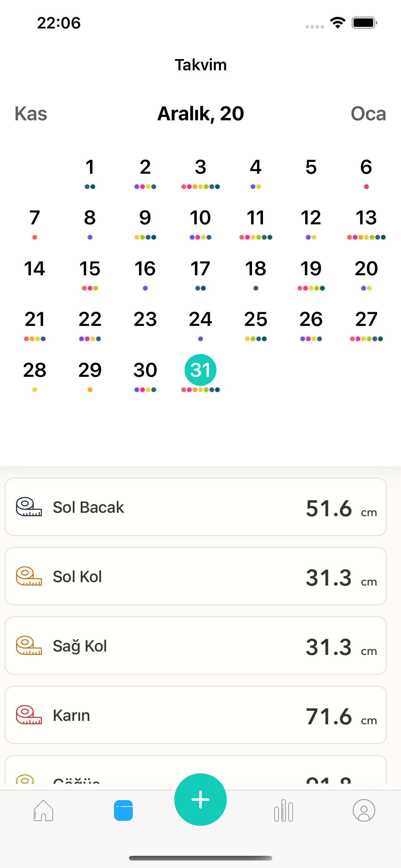Open the profile tab icon
Image resolution: width=401 pixels, height=868 pixels.
364,811
